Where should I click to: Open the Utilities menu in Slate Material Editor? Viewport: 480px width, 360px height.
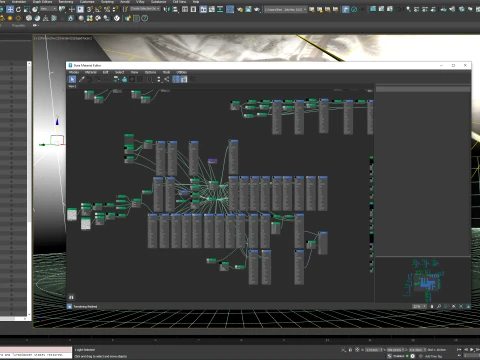181,72
